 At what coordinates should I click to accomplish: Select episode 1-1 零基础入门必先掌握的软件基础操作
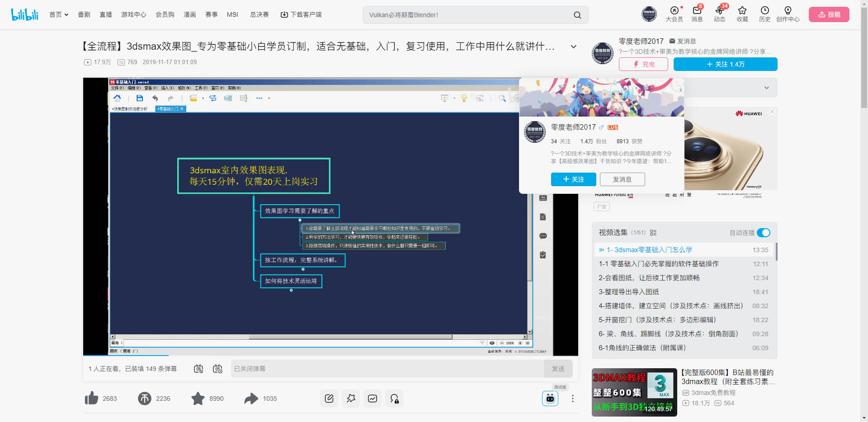coord(684,264)
